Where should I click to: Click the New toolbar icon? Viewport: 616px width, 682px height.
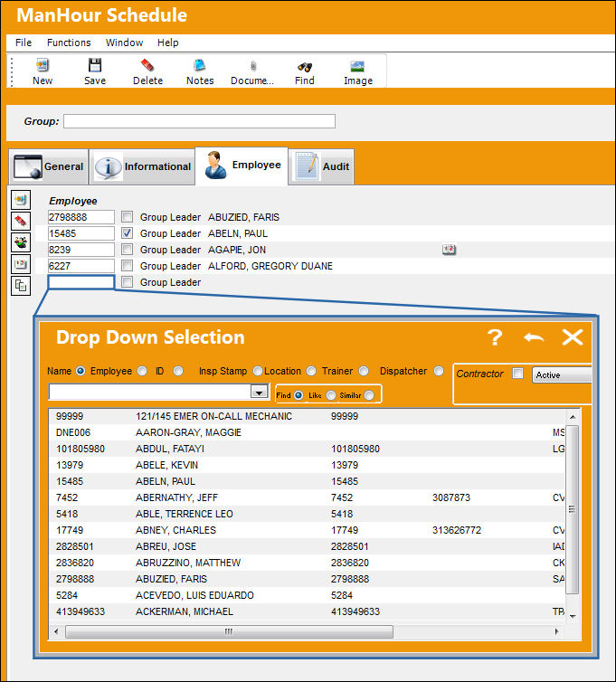coord(43,66)
